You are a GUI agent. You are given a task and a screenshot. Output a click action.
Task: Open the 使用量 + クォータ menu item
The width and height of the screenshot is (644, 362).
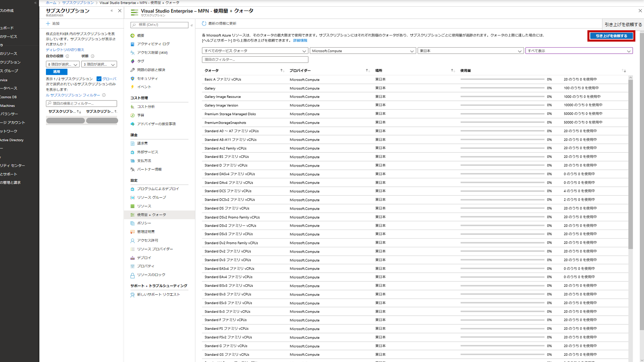click(151, 215)
